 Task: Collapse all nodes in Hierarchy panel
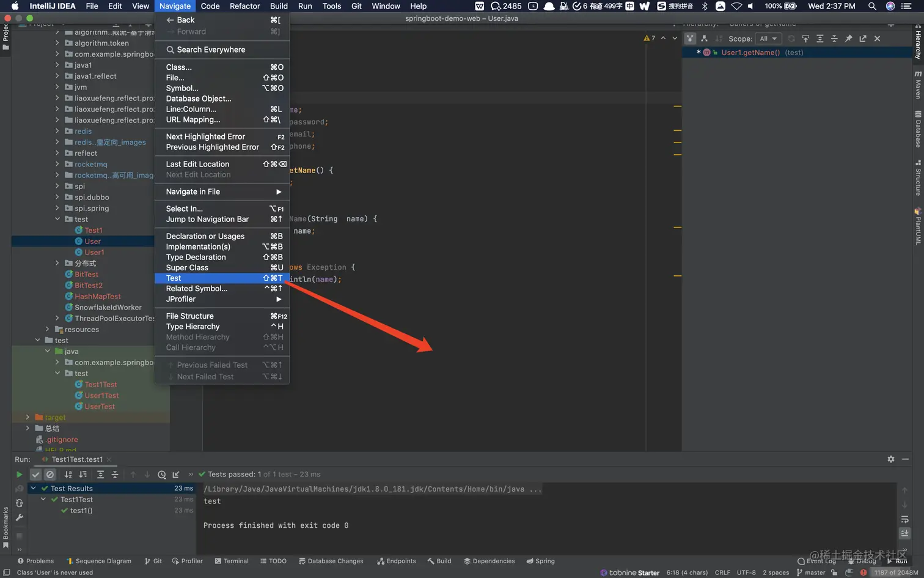coord(834,39)
